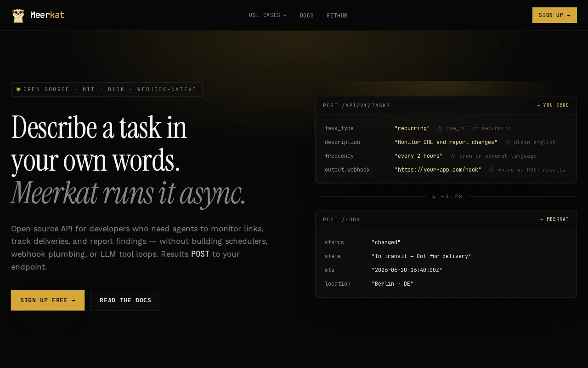Click the frequency key
588x368 pixels.
(339, 156)
